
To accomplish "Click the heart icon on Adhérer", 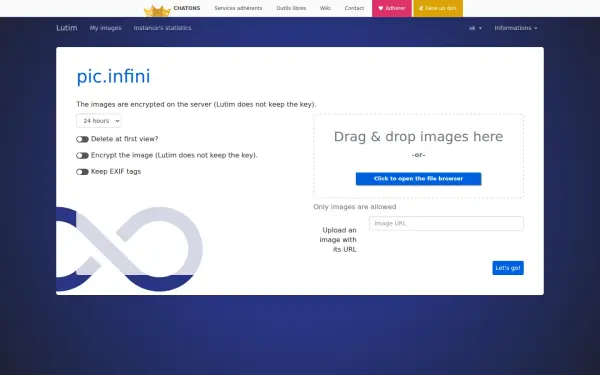I will pos(381,8).
